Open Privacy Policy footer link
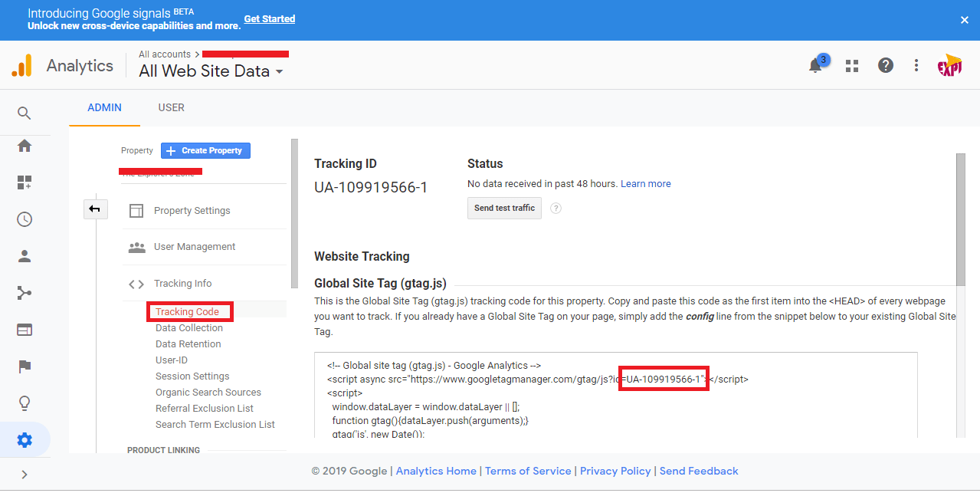Viewport: 980px width, 493px height. pyautogui.click(x=615, y=471)
